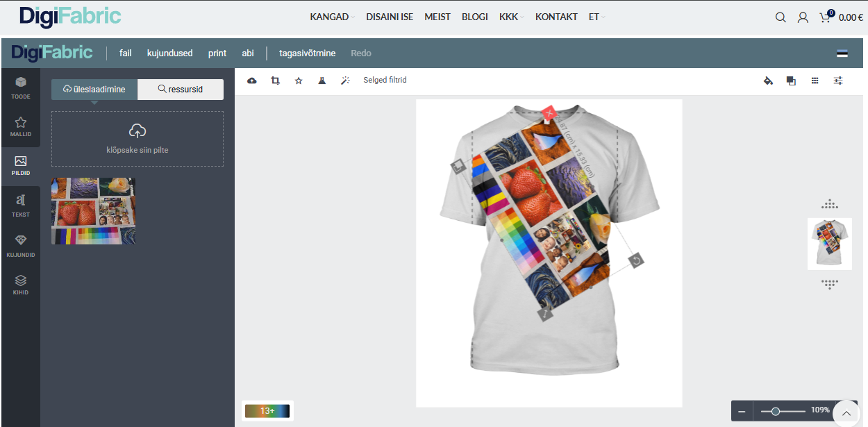Viewport: 868px width, 427px height.
Task: Select the paint bucket fill icon
Action: coord(768,81)
